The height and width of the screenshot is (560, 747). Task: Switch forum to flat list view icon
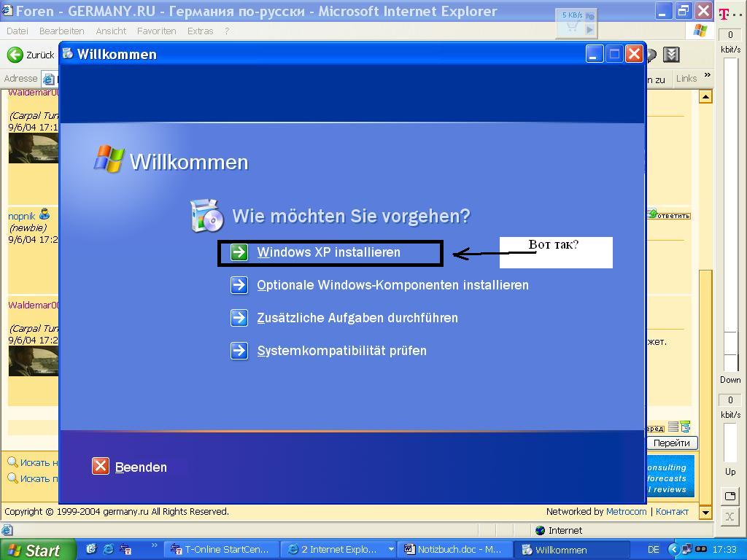pyautogui.click(x=673, y=427)
